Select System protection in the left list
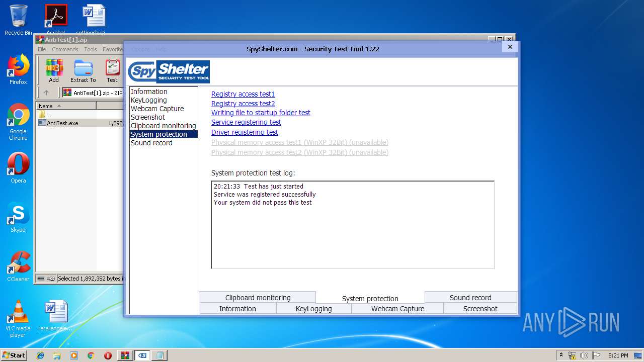The image size is (644, 362). (x=164, y=134)
